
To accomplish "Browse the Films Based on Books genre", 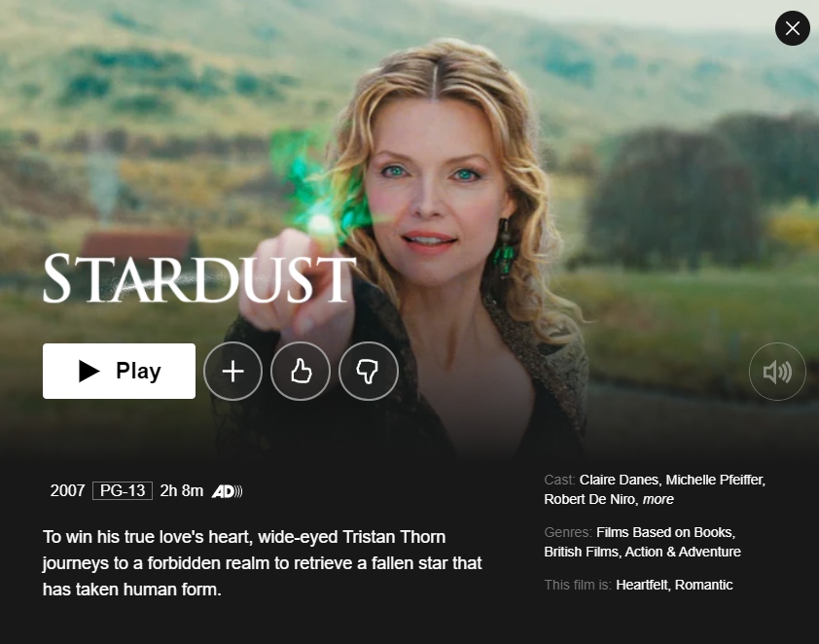I will pyautogui.click(x=666, y=532).
